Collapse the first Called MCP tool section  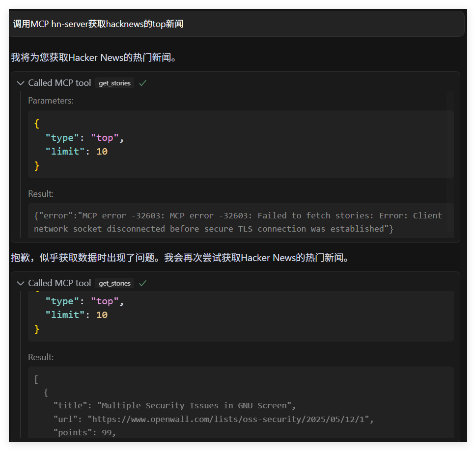(x=21, y=83)
